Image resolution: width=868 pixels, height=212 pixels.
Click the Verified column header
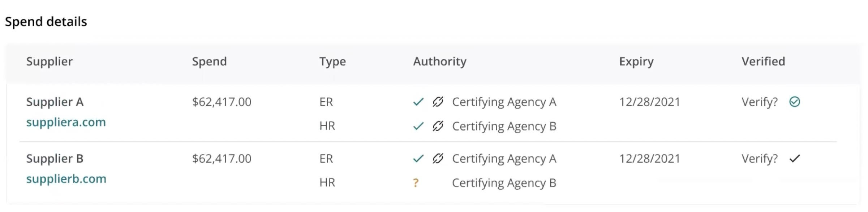[x=763, y=62]
